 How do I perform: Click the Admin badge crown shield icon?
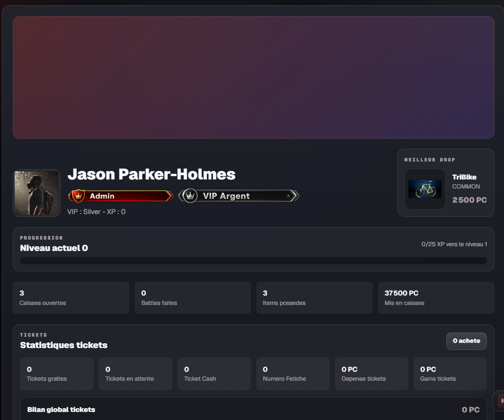[x=78, y=196]
